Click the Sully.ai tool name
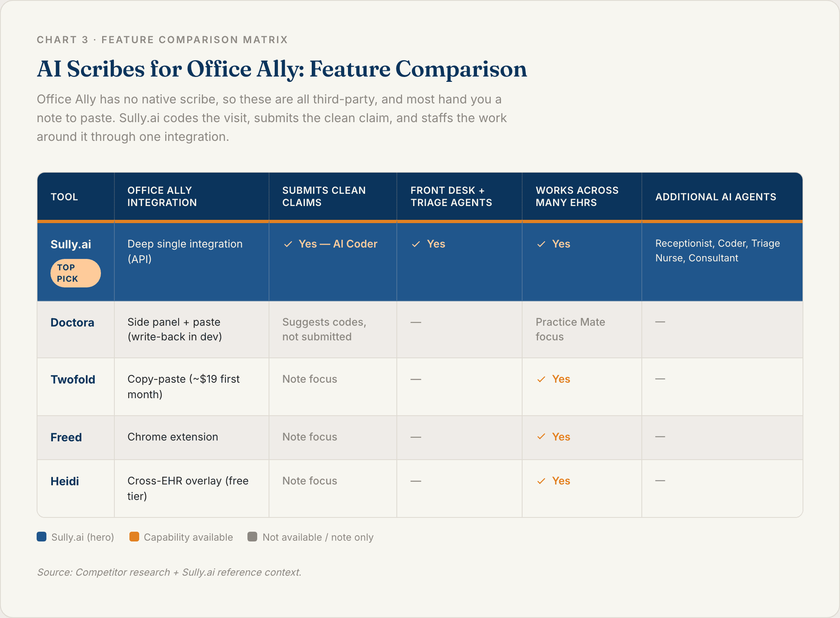Image resolution: width=840 pixels, height=618 pixels. (71, 244)
